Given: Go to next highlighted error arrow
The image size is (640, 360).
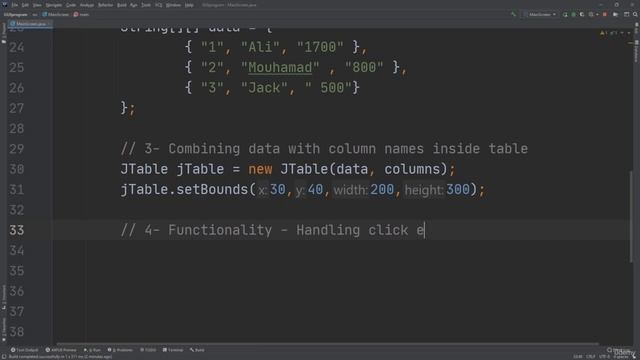Looking at the screenshot, I should 629,33.
